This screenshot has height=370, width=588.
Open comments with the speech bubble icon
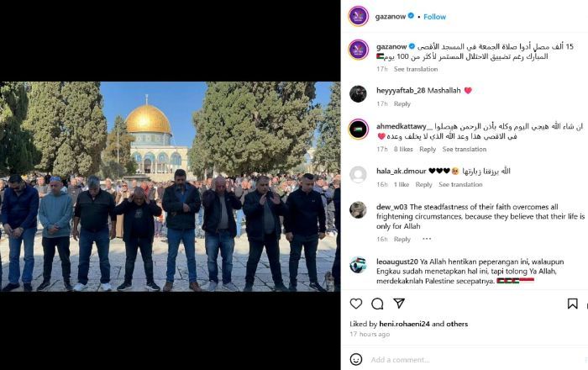(x=377, y=304)
